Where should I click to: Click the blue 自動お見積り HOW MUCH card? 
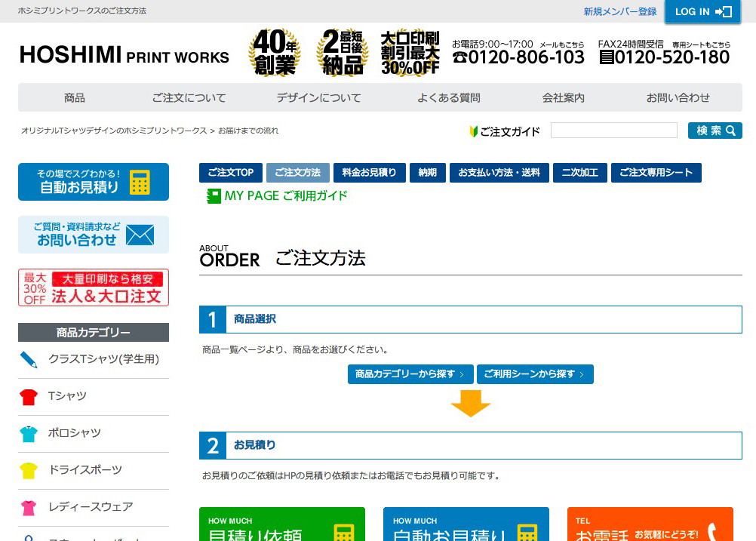pyautogui.click(x=466, y=524)
